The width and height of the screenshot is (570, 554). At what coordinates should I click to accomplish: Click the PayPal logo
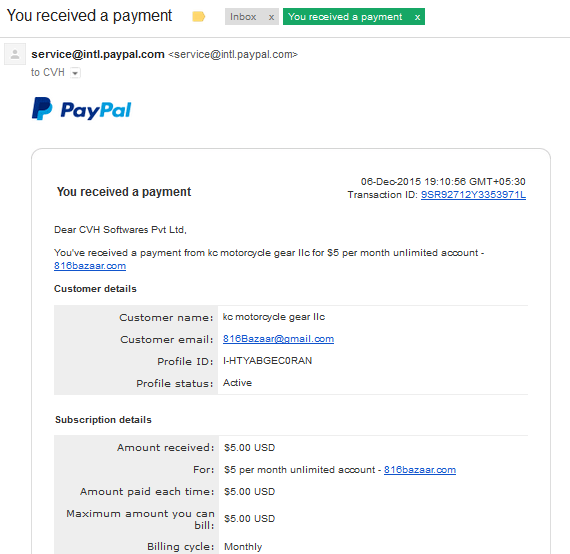[x=82, y=109]
